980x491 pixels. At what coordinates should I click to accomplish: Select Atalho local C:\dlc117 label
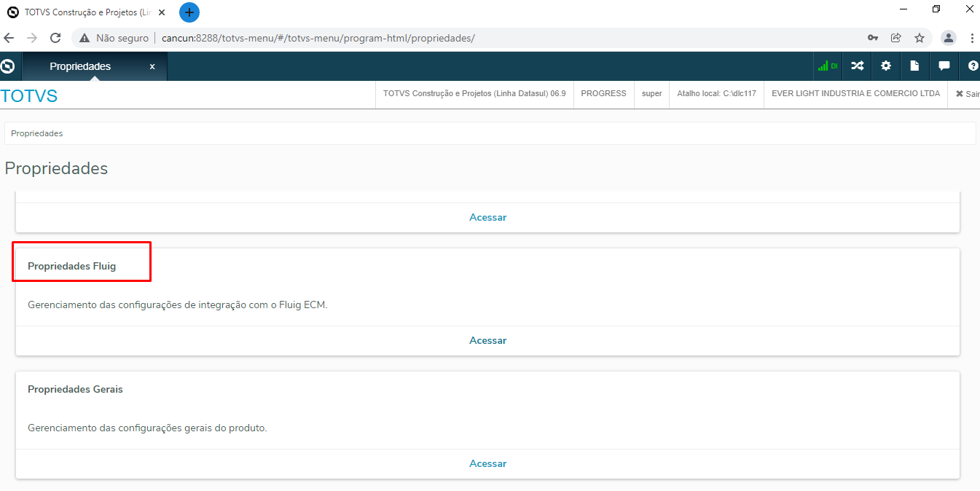tap(716, 94)
